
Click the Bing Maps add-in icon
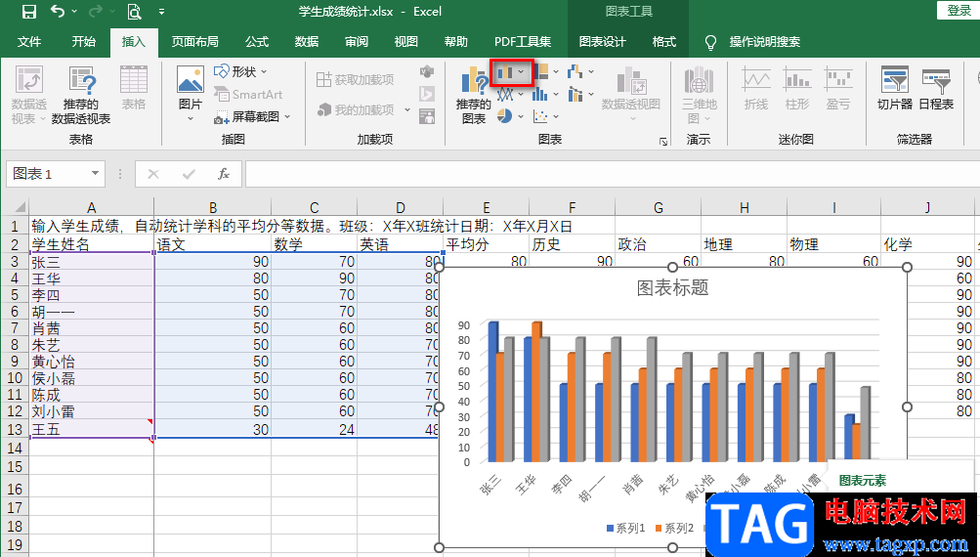[427, 94]
